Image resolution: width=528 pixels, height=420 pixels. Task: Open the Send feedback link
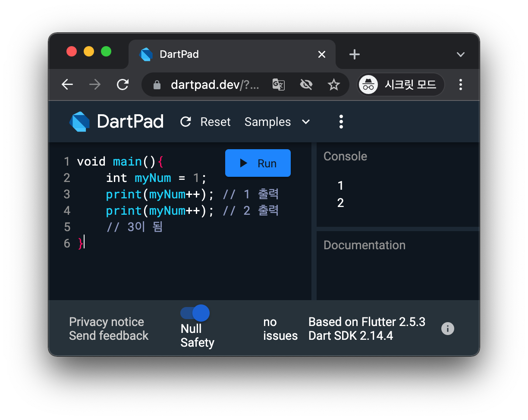pos(109,335)
